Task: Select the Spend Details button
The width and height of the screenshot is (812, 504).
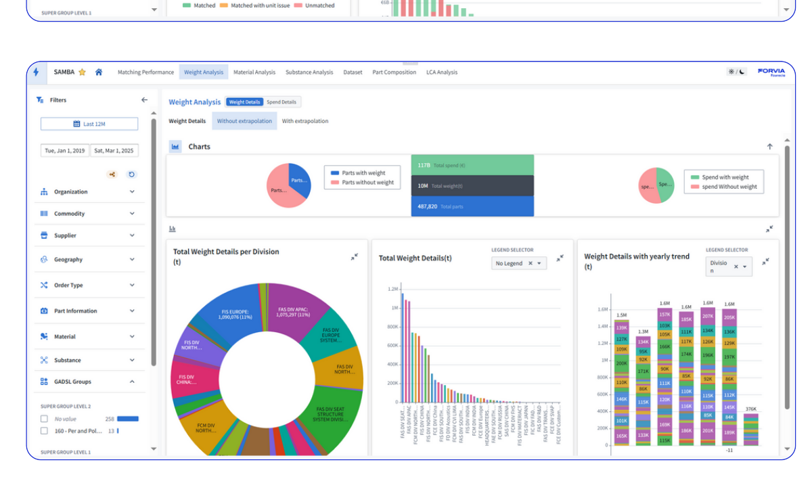Action: pyautogui.click(x=282, y=101)
